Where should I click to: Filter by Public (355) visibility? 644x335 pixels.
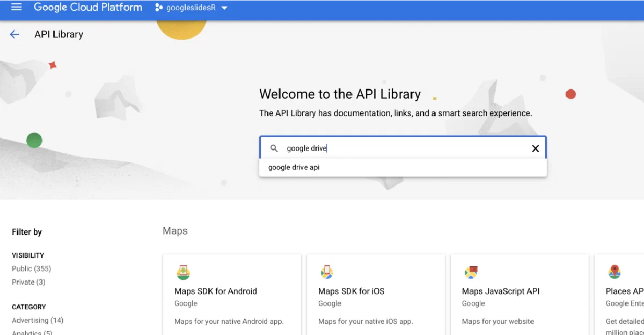point(32,269)
